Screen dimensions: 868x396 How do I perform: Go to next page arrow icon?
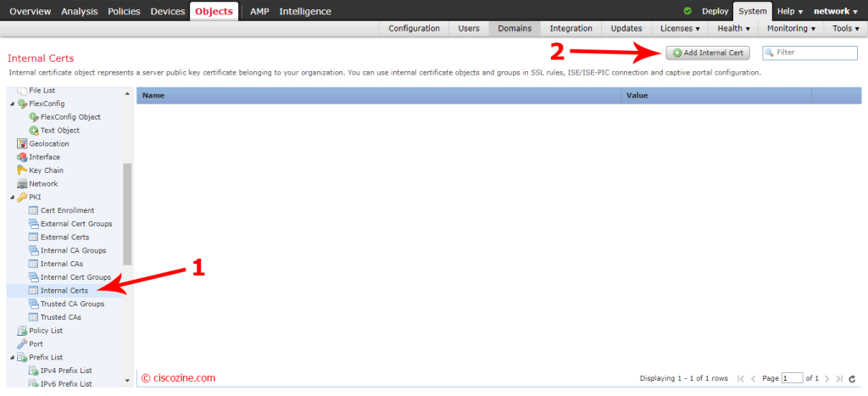(826, 378)
